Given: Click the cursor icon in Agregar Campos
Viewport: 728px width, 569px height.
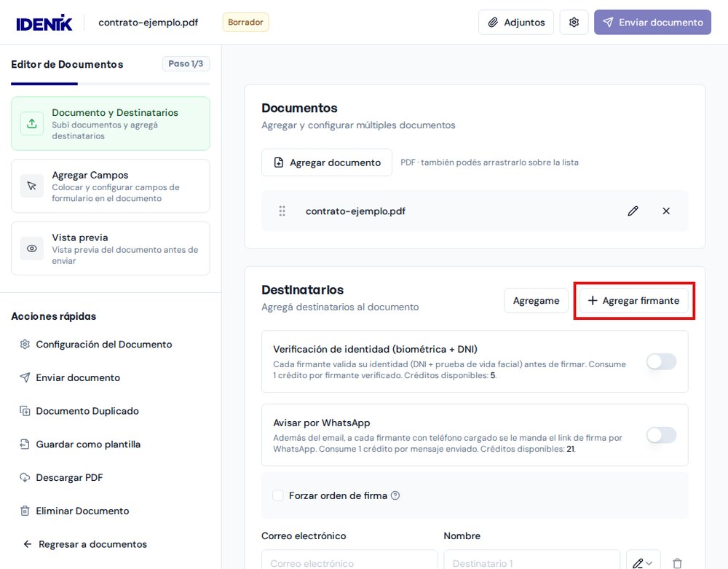Looking at the screenshot, I should pyautogui.click(x=31, y=186).
